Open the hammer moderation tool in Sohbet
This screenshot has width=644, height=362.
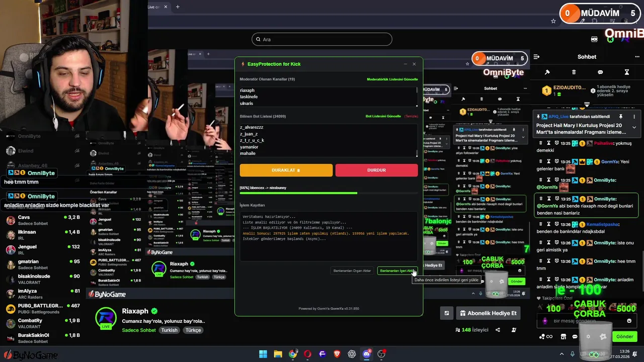click(x=547, y=72)
